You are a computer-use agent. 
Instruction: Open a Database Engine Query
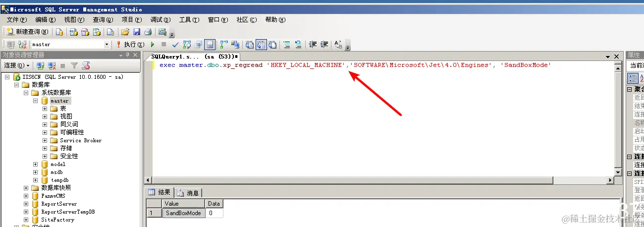coord(59,32)
